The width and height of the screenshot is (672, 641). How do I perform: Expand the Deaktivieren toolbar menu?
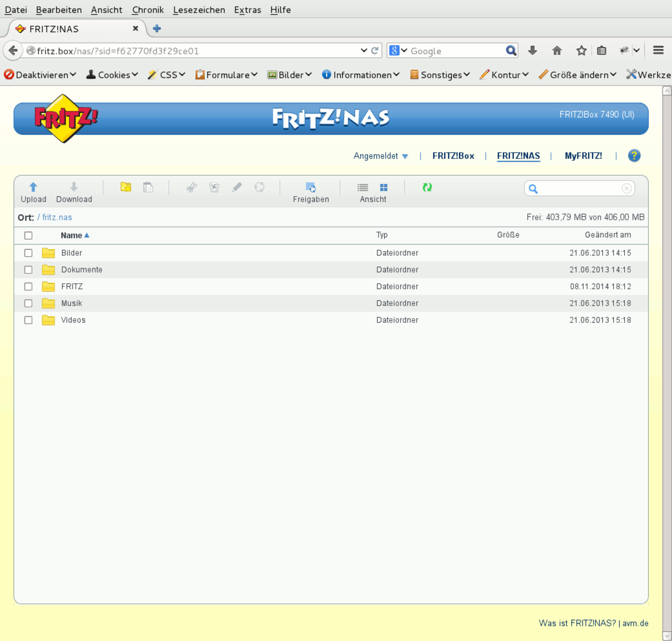click(40, 75)
